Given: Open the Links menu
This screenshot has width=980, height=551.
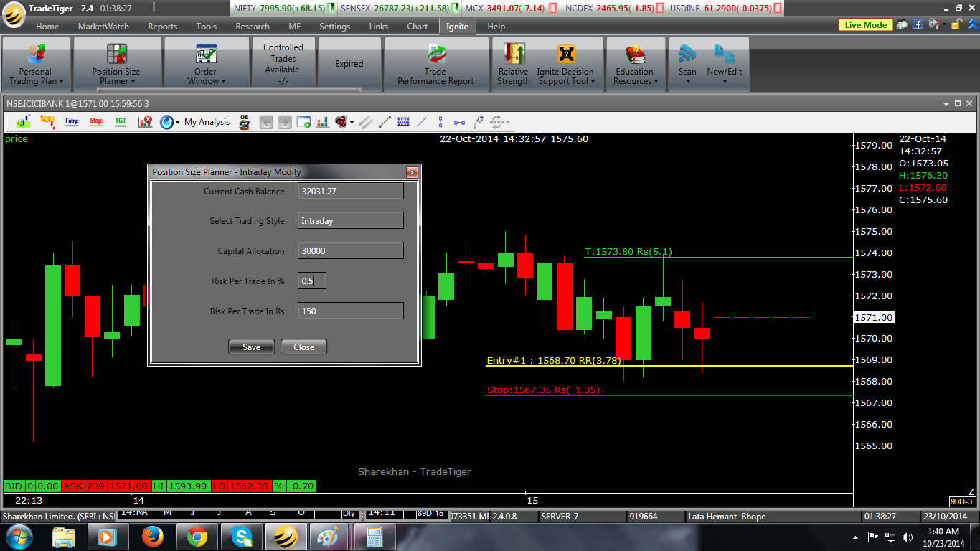Looking at the screenshot, I should [379, 27].
